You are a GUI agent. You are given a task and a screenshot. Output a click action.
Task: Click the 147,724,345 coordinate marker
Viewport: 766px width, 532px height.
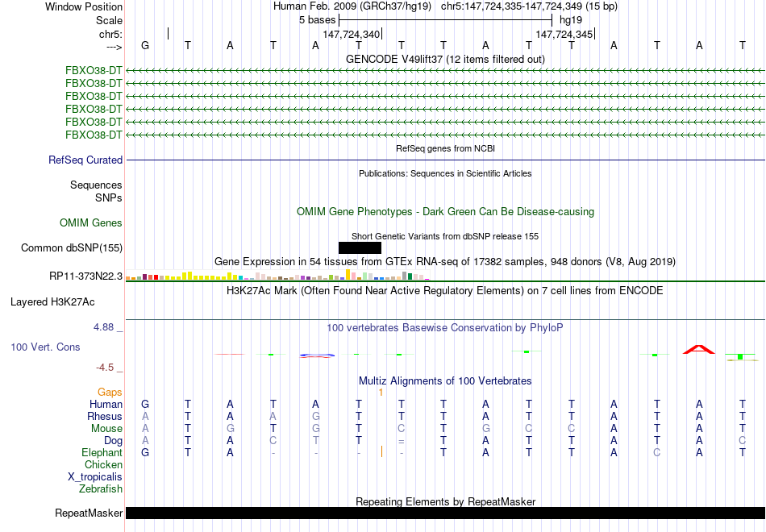(564, 34)
